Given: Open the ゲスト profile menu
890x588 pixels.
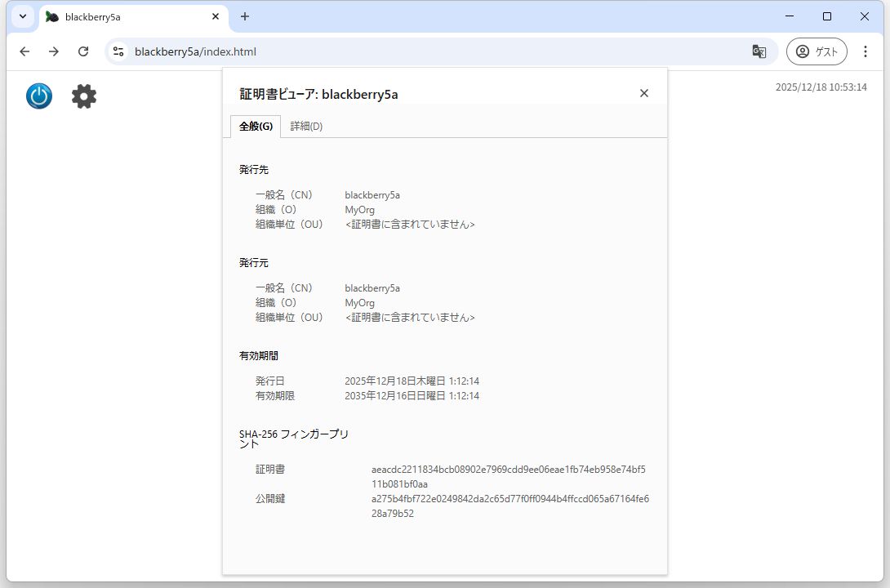Looking at the screenshot, I should [x=816, y=51].
